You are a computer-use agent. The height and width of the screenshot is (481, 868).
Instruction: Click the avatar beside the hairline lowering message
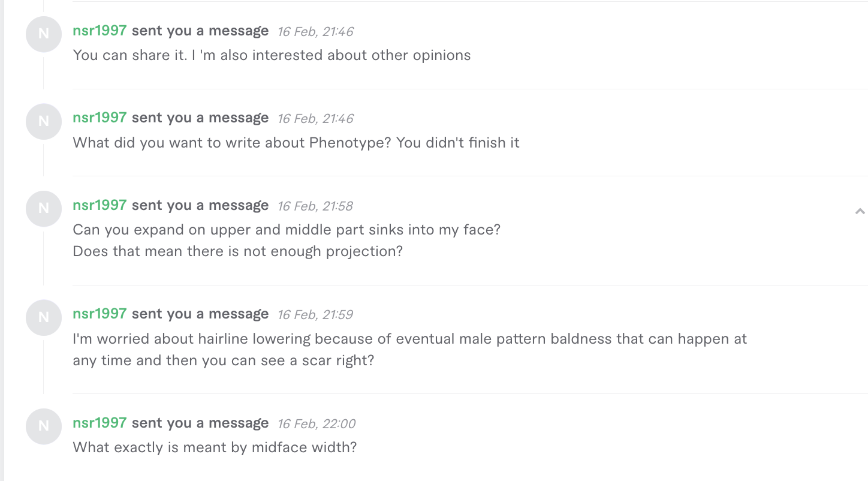pyautogui.click(x=44, y=317)
